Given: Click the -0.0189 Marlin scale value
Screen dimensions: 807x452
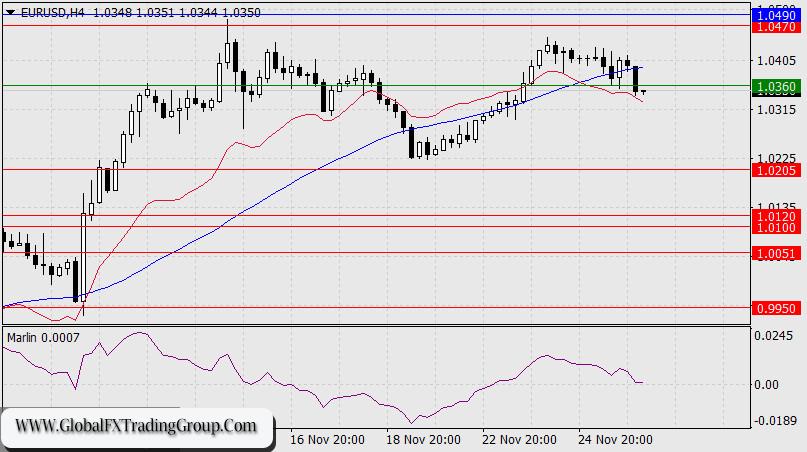Looking at the screenshot, I should click(775, 421).
